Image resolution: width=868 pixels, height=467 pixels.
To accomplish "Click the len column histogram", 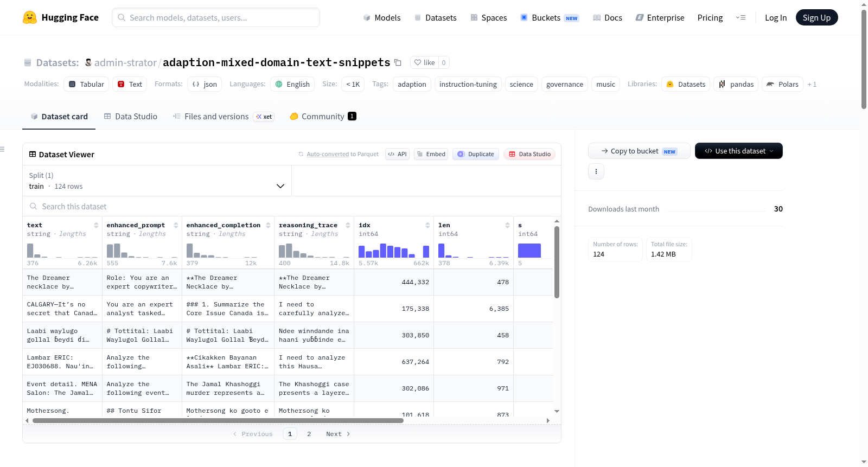I will 474,251.
